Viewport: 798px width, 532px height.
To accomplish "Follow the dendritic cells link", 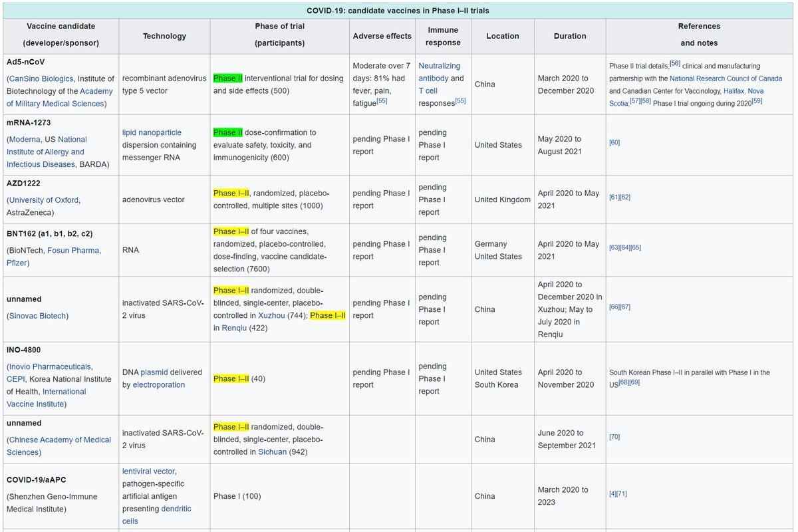I will 157,515.
